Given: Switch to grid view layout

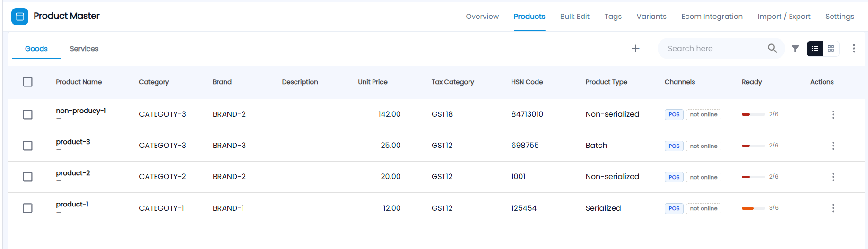Looking at the screenshot, I should point(831,49).
